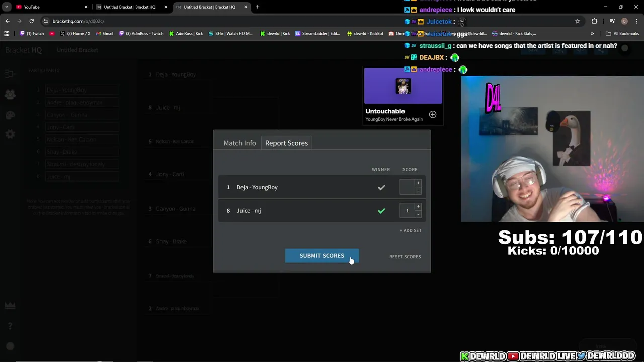The height and width of the screenshot is (362, 644).
Task: Increase score for Juice - mj
Action: [418, 207]
